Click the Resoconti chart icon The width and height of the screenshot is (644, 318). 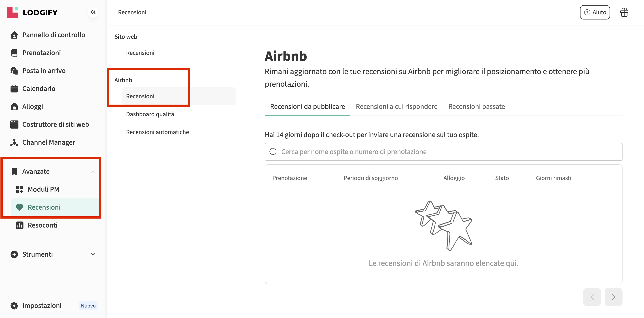(x=19, y=225)
